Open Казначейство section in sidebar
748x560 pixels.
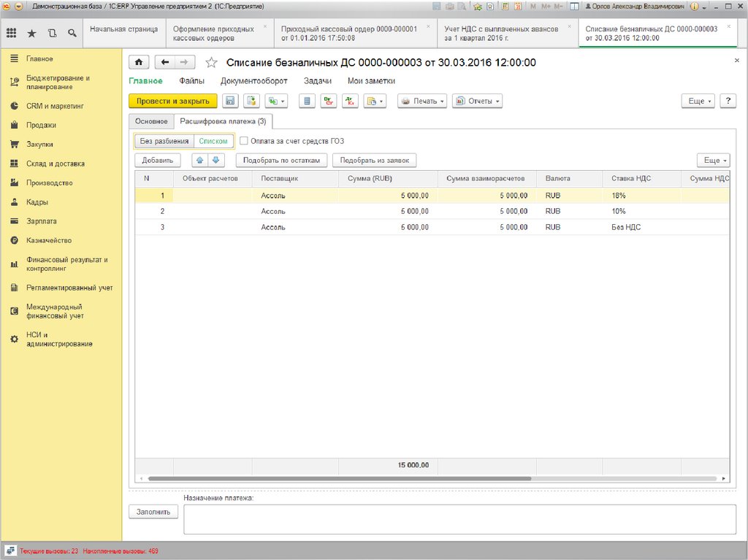[x=49, y=240]
